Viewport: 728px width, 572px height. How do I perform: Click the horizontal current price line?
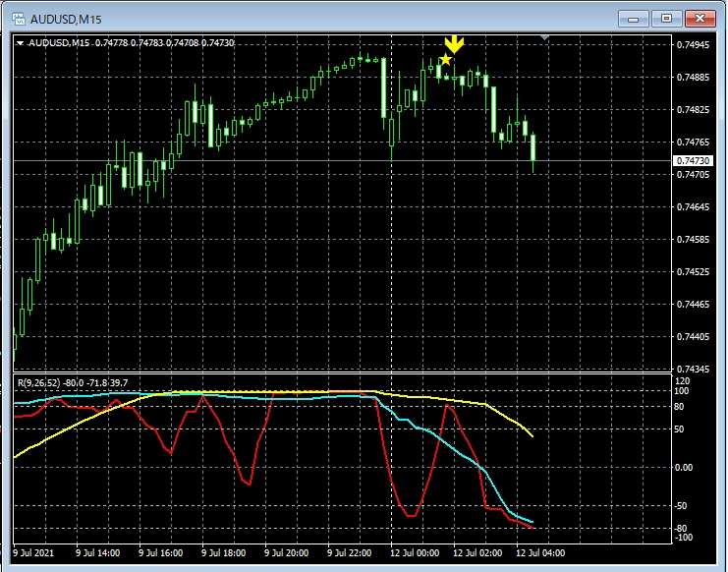tap(295, 160)
